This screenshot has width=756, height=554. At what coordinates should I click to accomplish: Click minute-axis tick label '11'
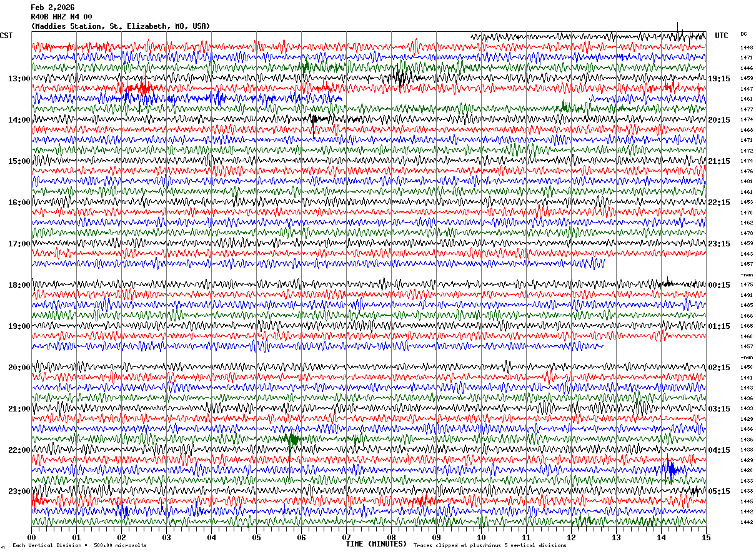[526, 536]
